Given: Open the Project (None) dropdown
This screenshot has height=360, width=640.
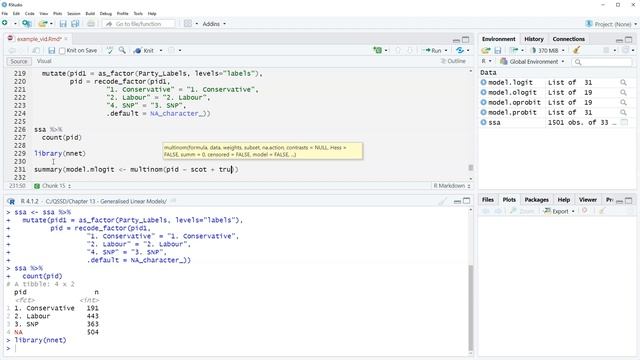Looking at the screenshot, I should click(611, 24).
